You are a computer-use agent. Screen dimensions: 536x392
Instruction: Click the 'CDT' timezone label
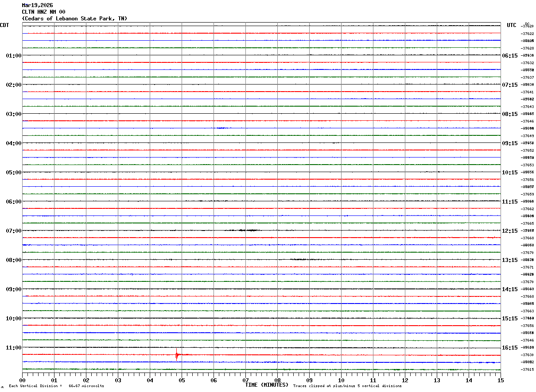(4, 25)
